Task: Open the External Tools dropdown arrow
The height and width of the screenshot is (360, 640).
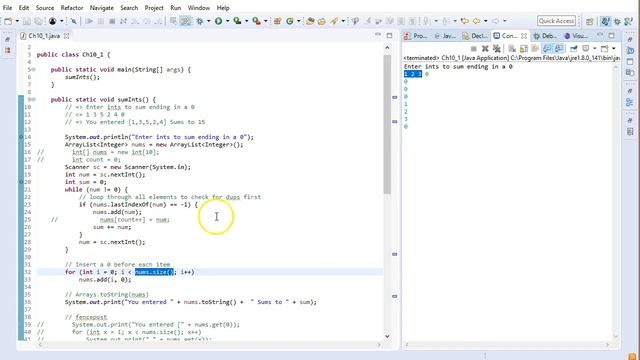Action: point(265,21)
